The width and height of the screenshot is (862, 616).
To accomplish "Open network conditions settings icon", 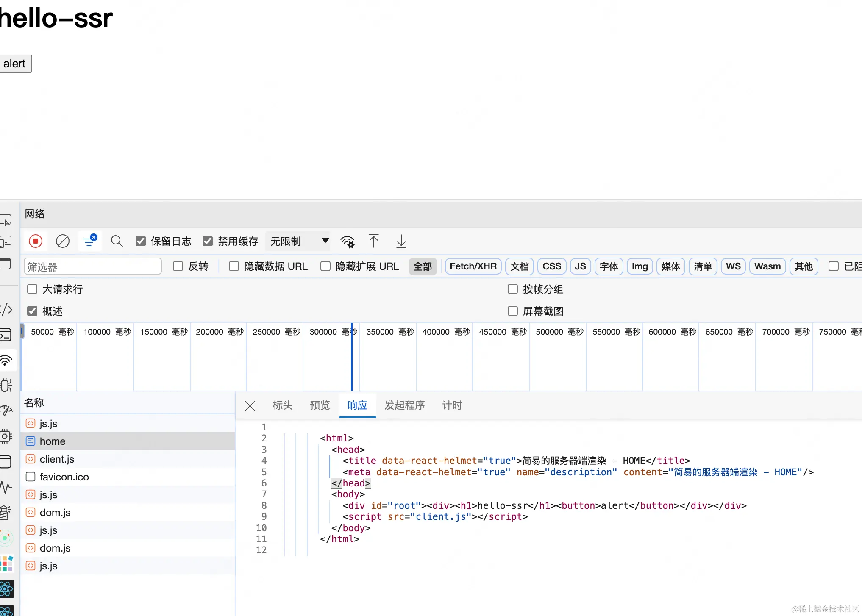I will click(x=348, y=241).
